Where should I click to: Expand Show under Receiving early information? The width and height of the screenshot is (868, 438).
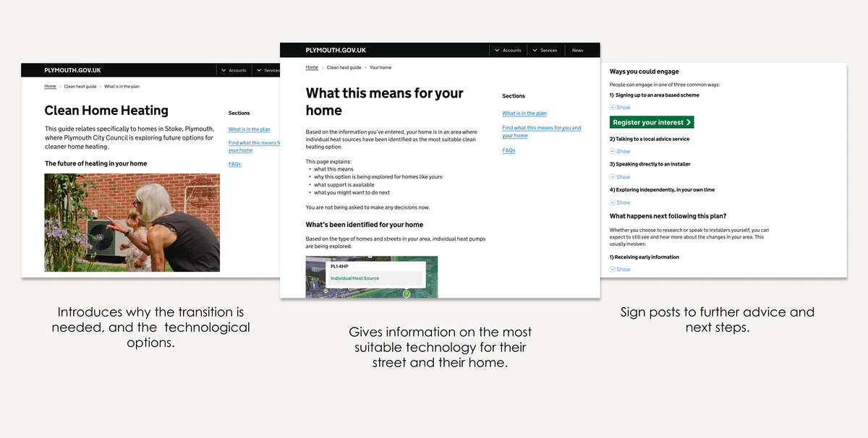620,270
